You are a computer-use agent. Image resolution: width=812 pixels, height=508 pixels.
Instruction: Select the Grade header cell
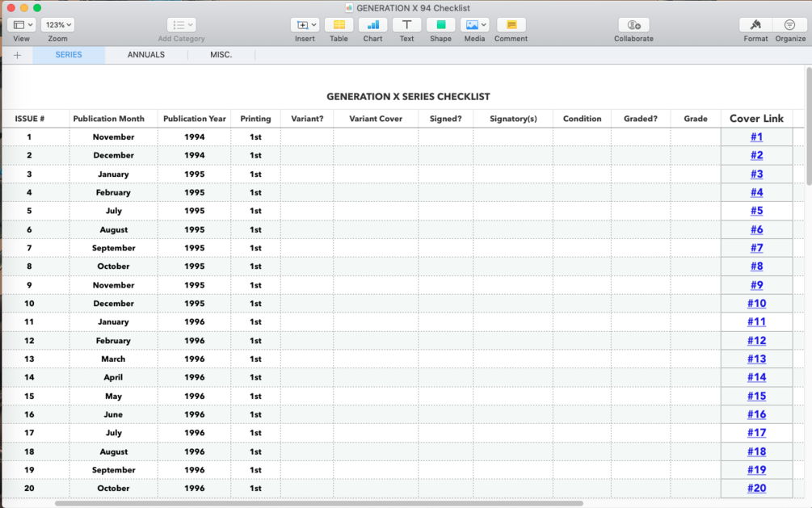tap(696, 119)
